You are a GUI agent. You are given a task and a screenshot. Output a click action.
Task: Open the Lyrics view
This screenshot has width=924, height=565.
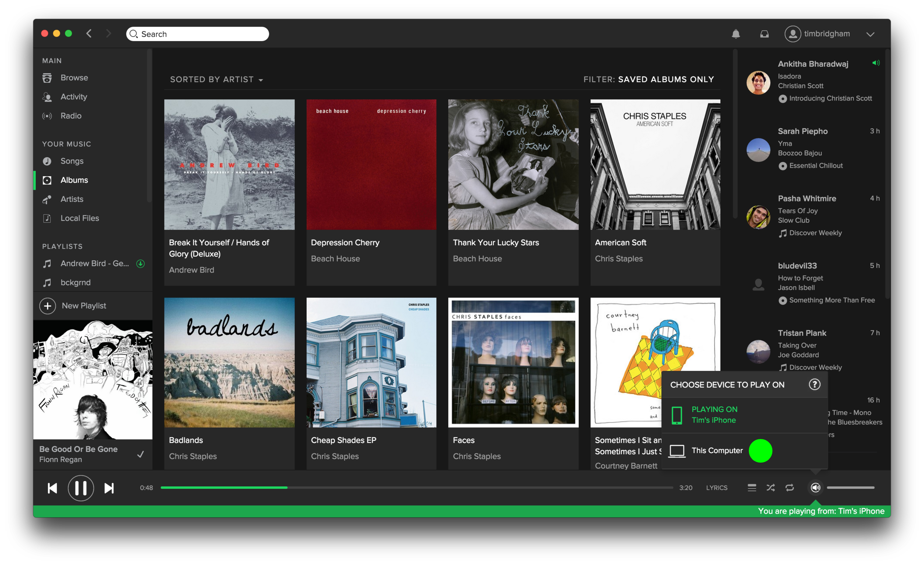716,487
